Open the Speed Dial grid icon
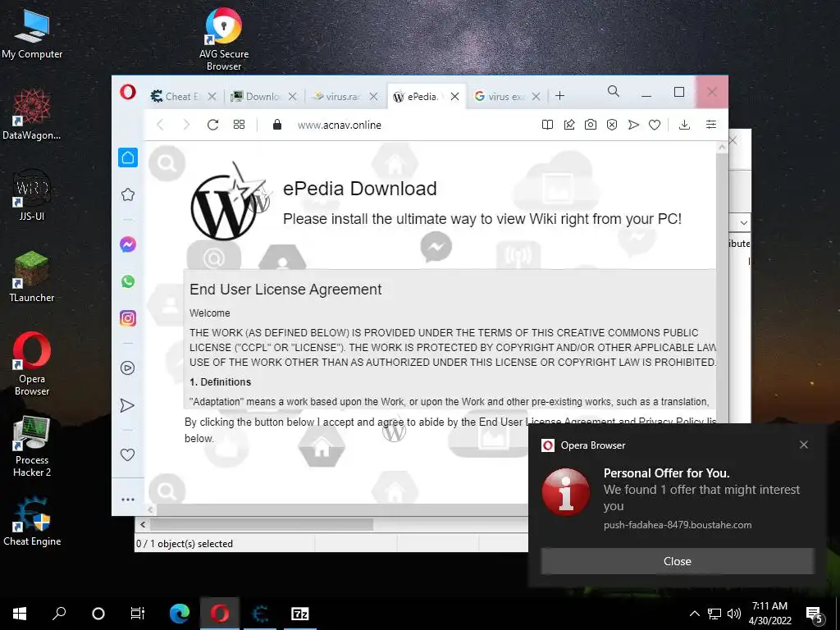This screenshot has height=630, width=840. coord(239,125)
